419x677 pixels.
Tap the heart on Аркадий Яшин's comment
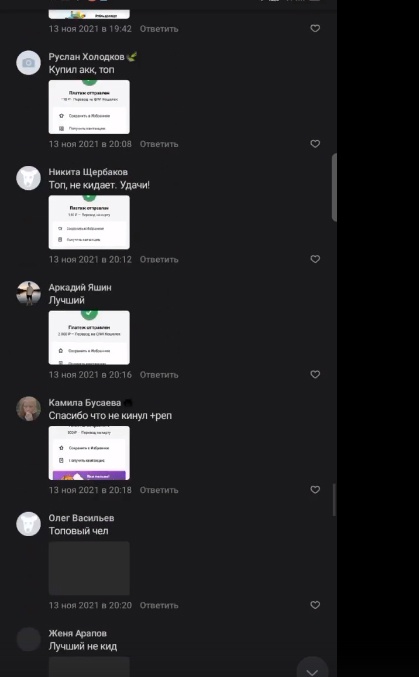[x=315, y=374]
